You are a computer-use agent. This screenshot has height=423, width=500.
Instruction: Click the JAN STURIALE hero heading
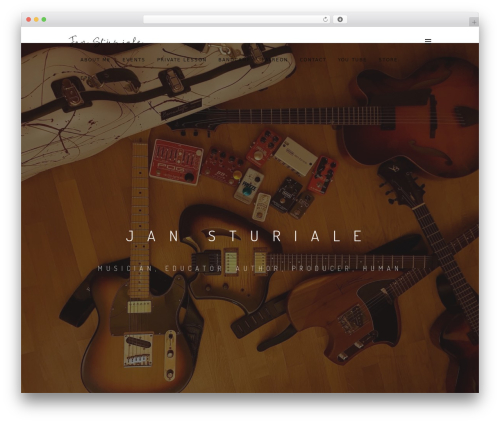(x=245, y=236)
